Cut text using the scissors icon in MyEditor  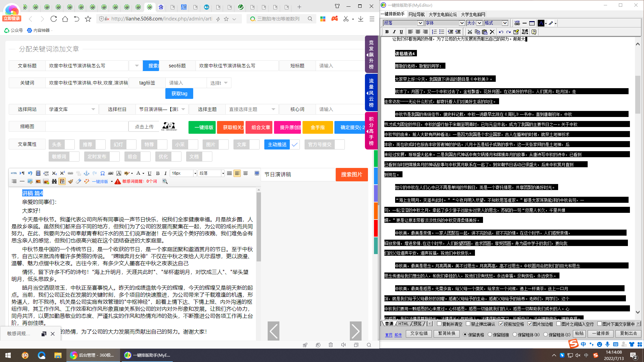click(470, 32)
